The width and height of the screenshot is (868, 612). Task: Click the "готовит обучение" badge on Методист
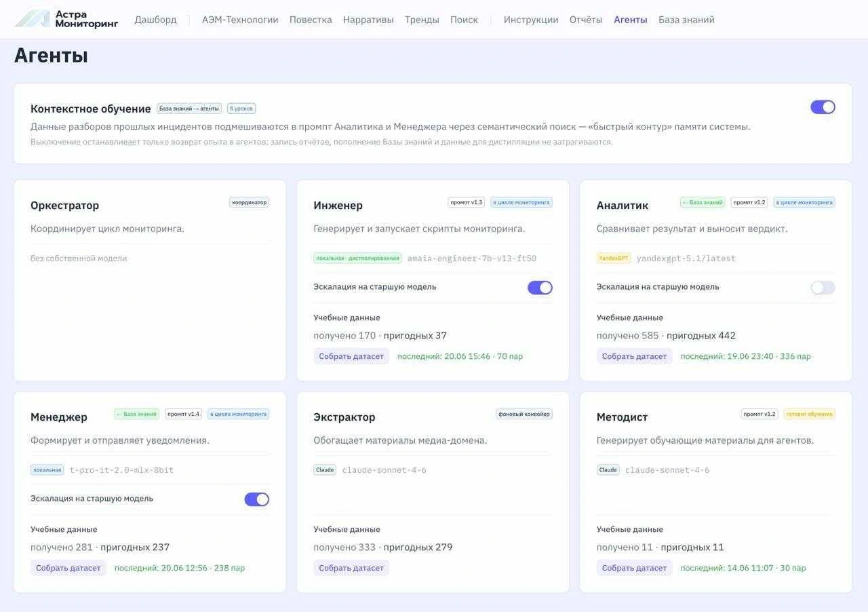pyautogui.click(x=810, y=414)
